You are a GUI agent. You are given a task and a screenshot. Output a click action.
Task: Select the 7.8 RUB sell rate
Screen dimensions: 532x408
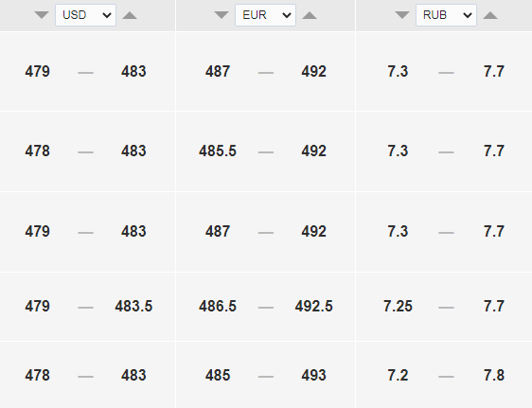click(494, 376)
